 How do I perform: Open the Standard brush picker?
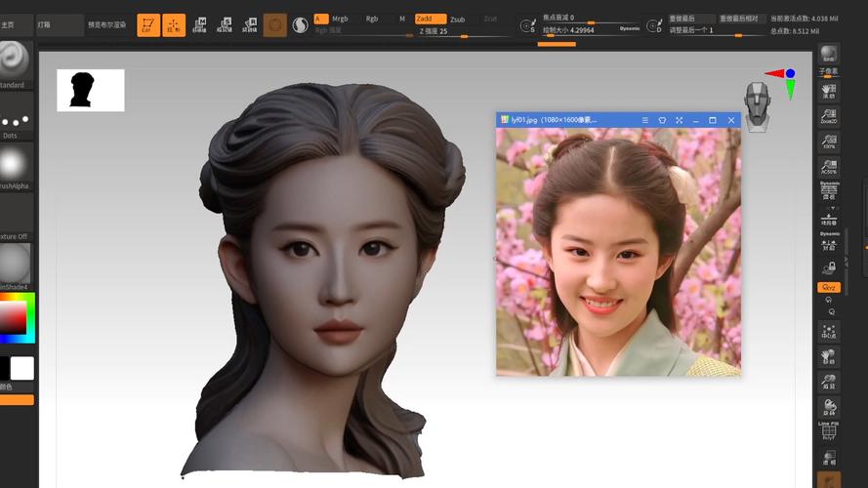14,61
